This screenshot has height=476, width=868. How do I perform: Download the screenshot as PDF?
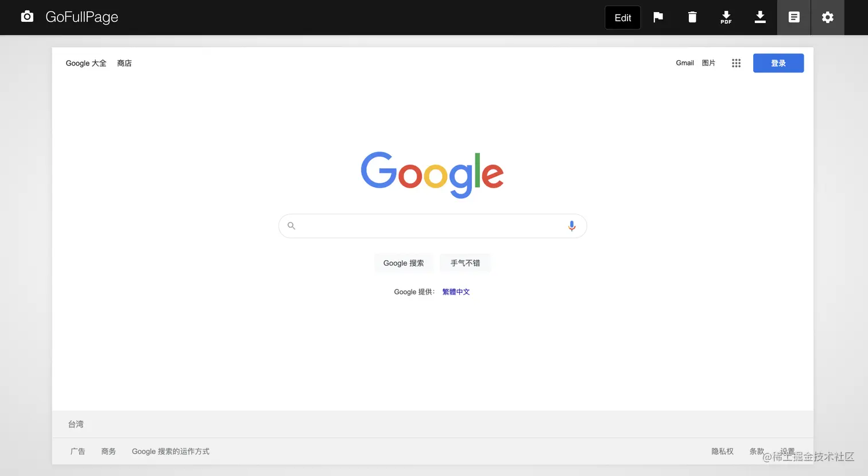coord(726,17)
